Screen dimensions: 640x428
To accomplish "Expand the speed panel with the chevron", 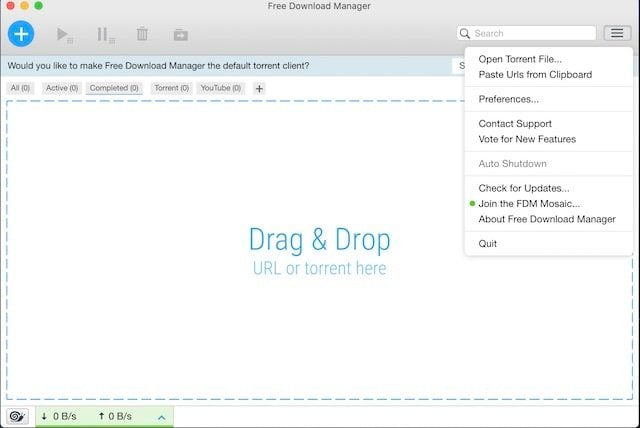I will (161, 417).
